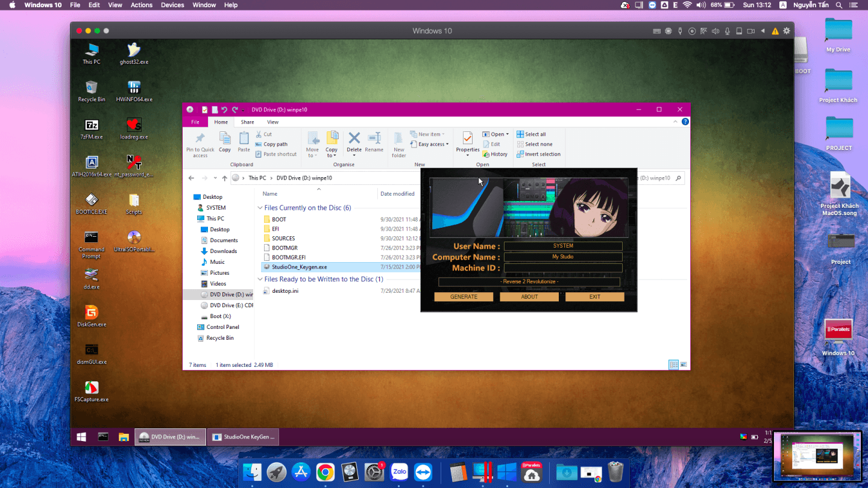Open Launchpad in the macOS Dock

[277, 472]
